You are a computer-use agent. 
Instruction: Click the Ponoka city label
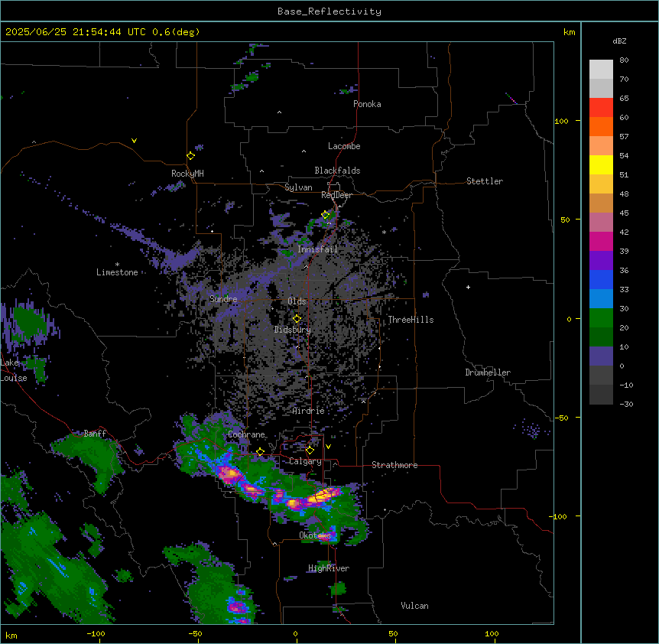367,104
